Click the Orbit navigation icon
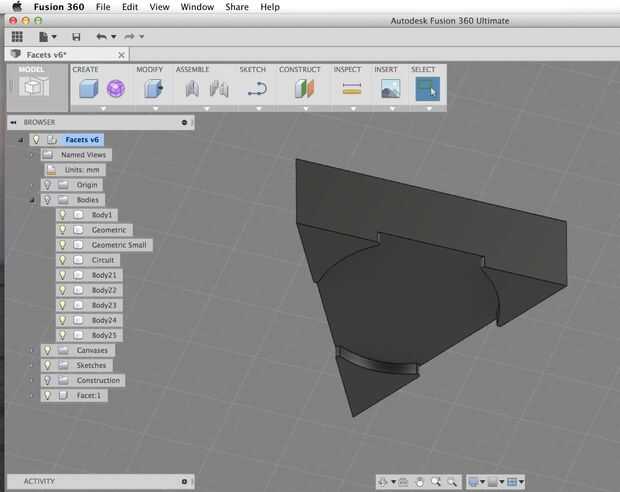The image size is (620, 492). (x=383, y=482)
